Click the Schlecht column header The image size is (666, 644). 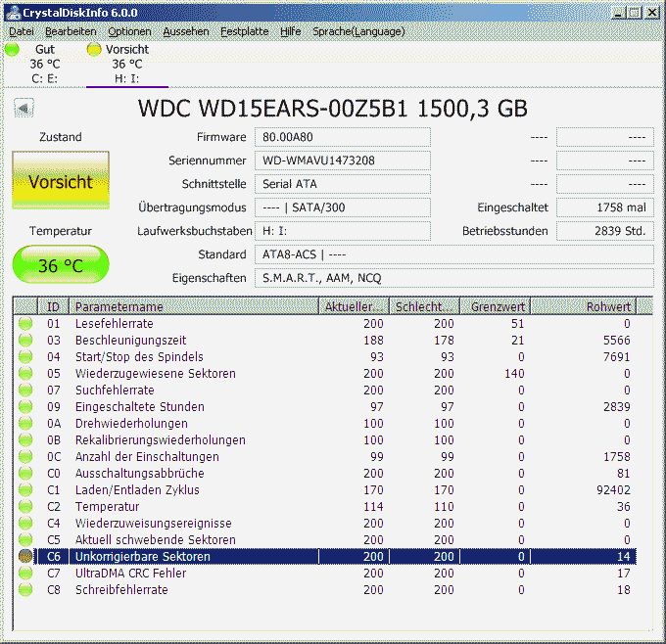(424, 306)
